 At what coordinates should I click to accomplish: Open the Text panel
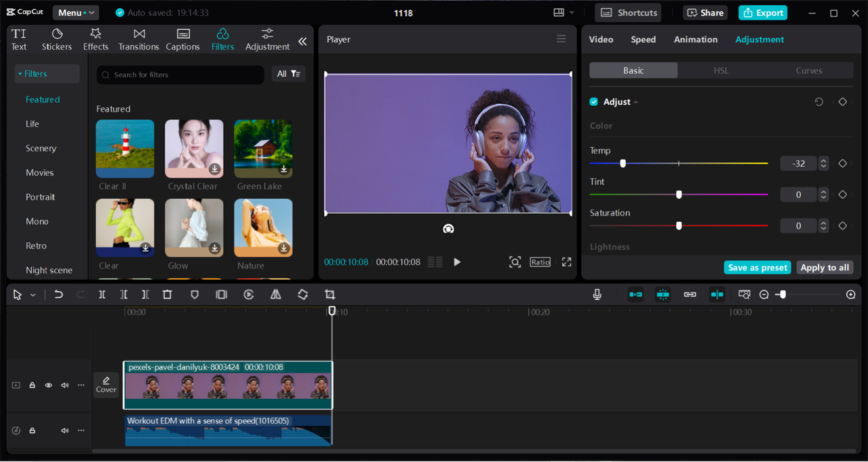click(x=19, y=40)
